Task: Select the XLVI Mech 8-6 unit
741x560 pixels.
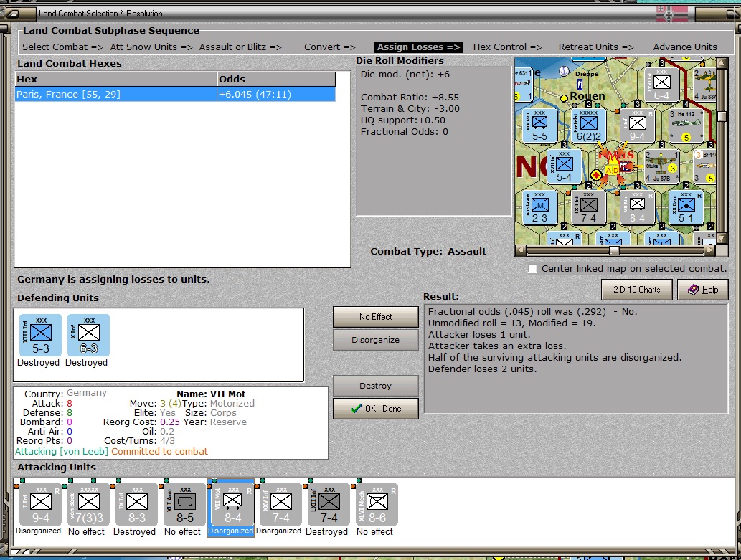Action: coord(377,504)
